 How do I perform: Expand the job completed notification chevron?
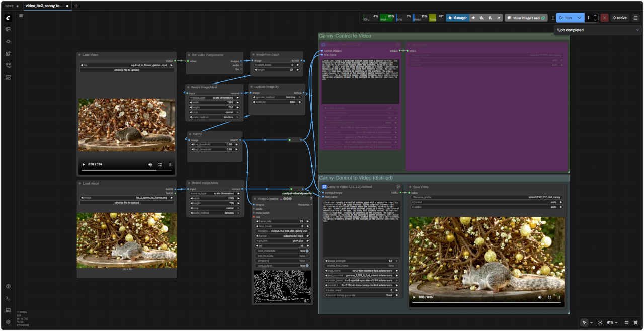(638, 30)
